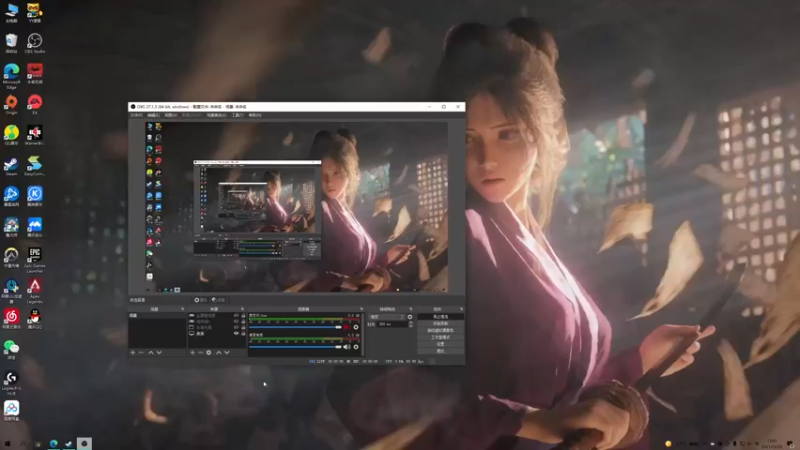Open the Tools menu in OBS

pyautogui.click(x=237, y=115)
